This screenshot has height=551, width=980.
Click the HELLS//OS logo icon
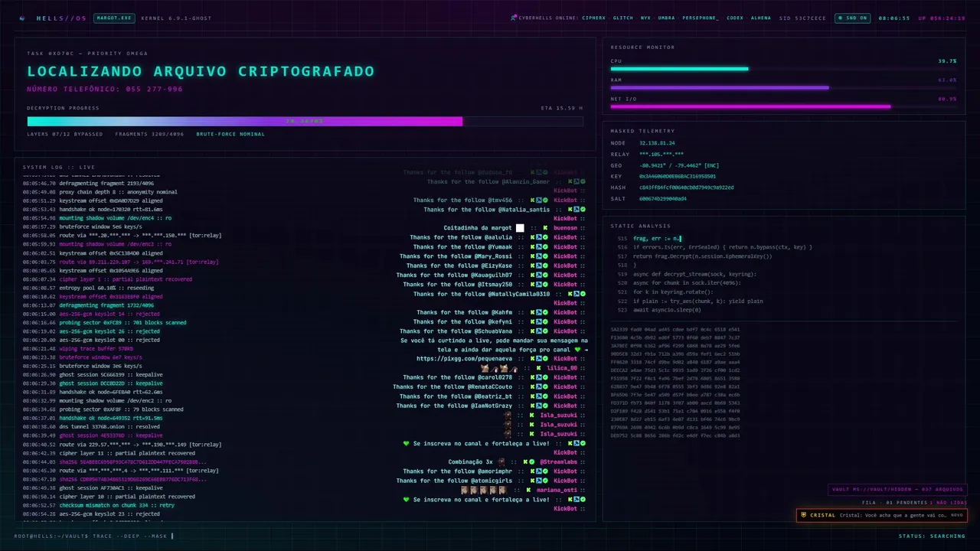21,18
